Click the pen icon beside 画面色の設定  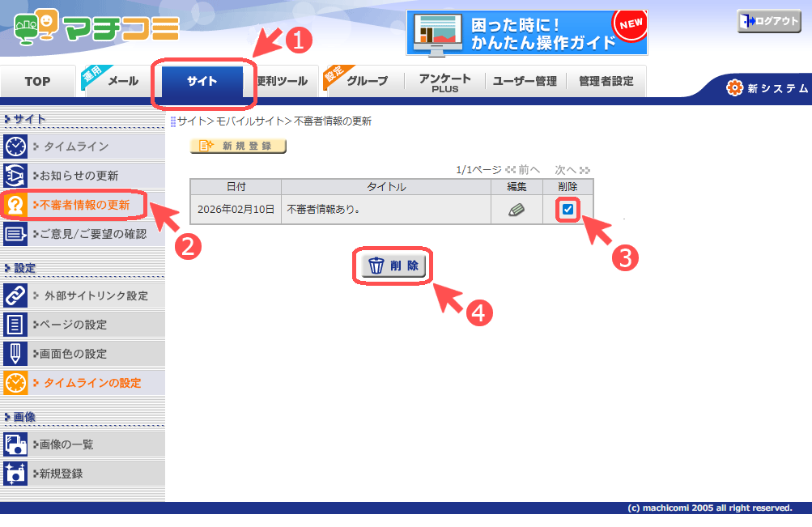[x=15, y=354]
